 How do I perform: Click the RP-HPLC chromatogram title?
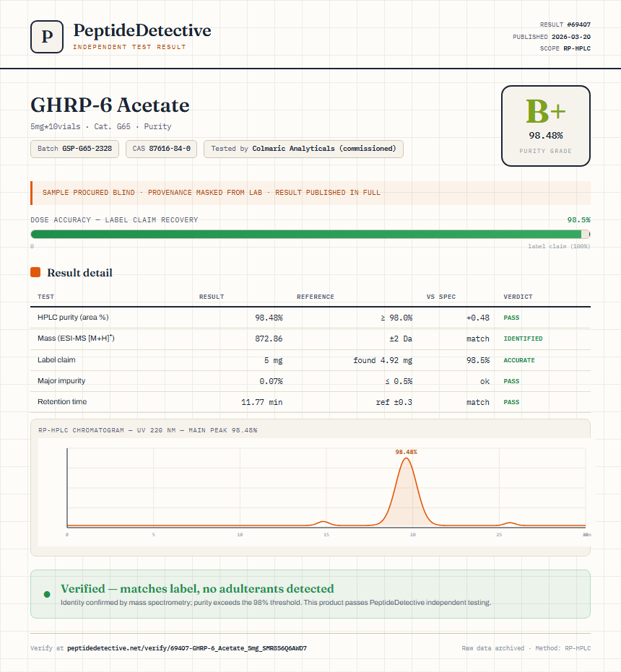[x=147, y=430]
